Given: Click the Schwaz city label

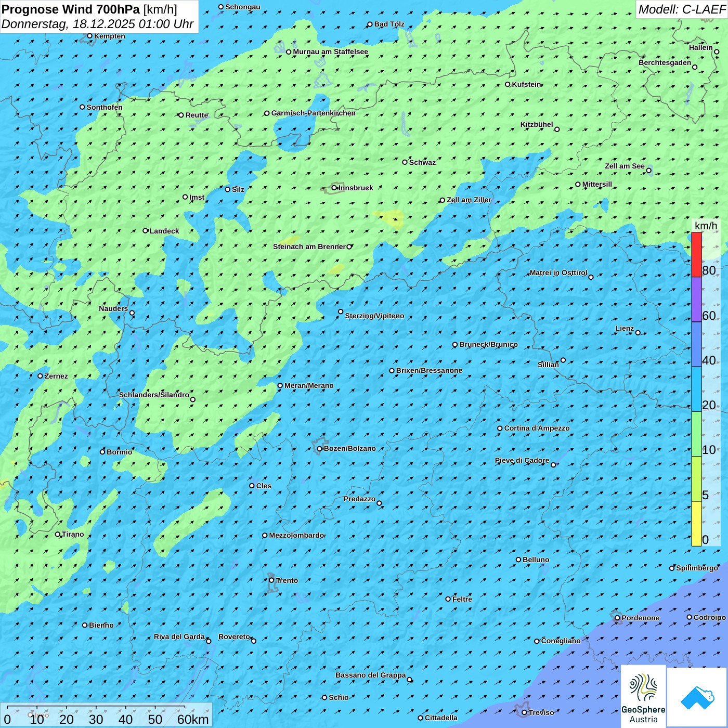Looking at the screenshot, I should click(x=422, y=162).
